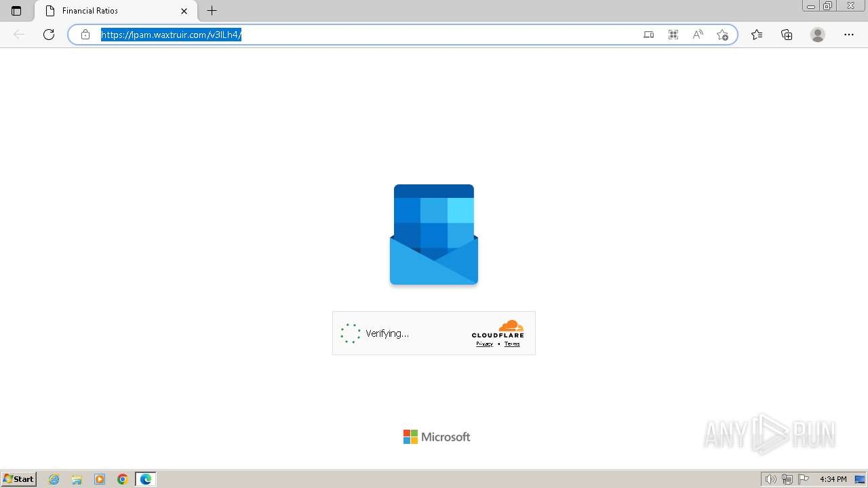
Task: Switch to Edge taskbar button
Action: [x=146, y=479]
